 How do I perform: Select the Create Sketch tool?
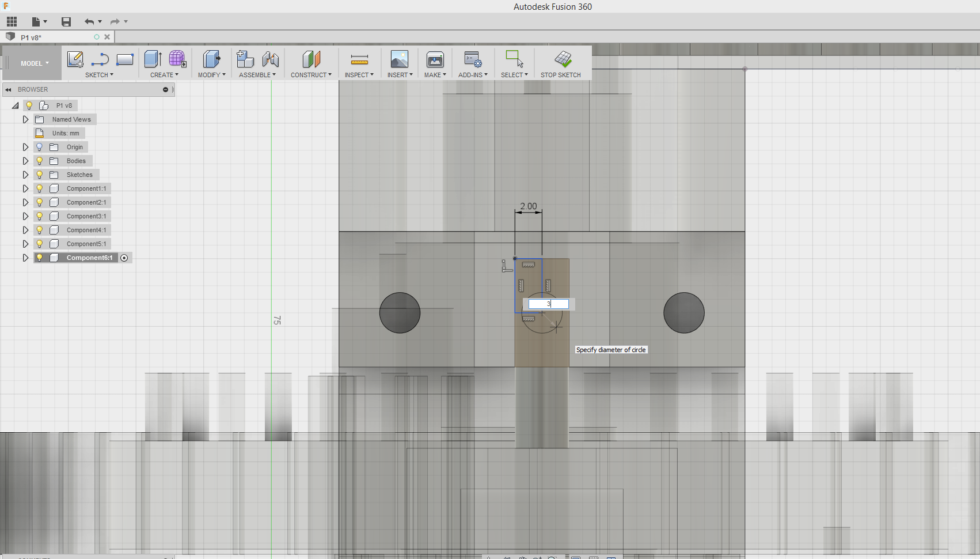pyautogui.click(x=75, y=59)
